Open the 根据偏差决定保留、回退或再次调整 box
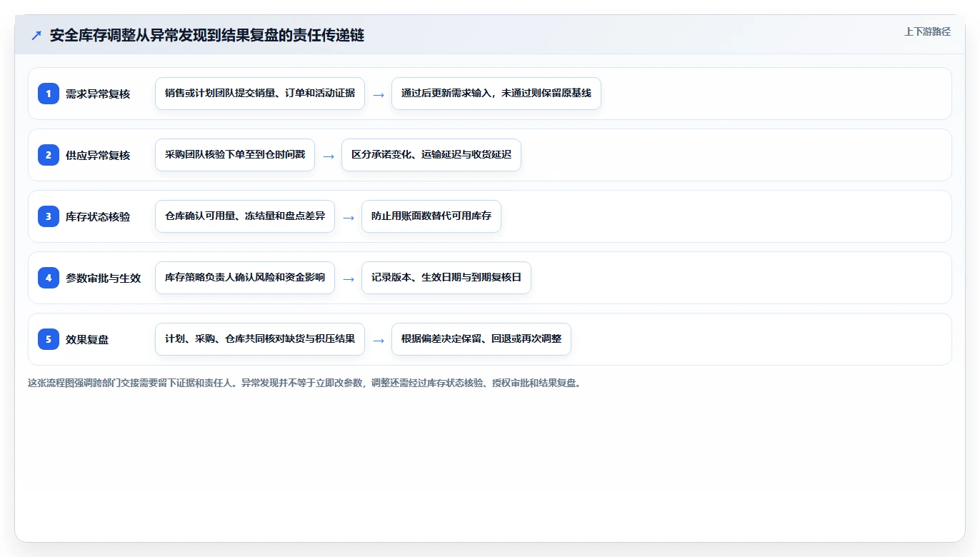Viewport: 980px width, 557px height. coord(481,339)
